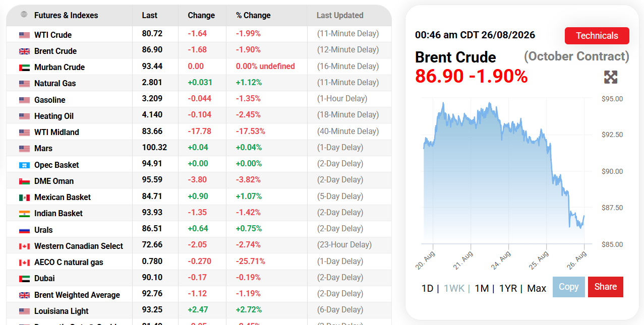
Task: Select the 1M chart range
Action: 482,288
